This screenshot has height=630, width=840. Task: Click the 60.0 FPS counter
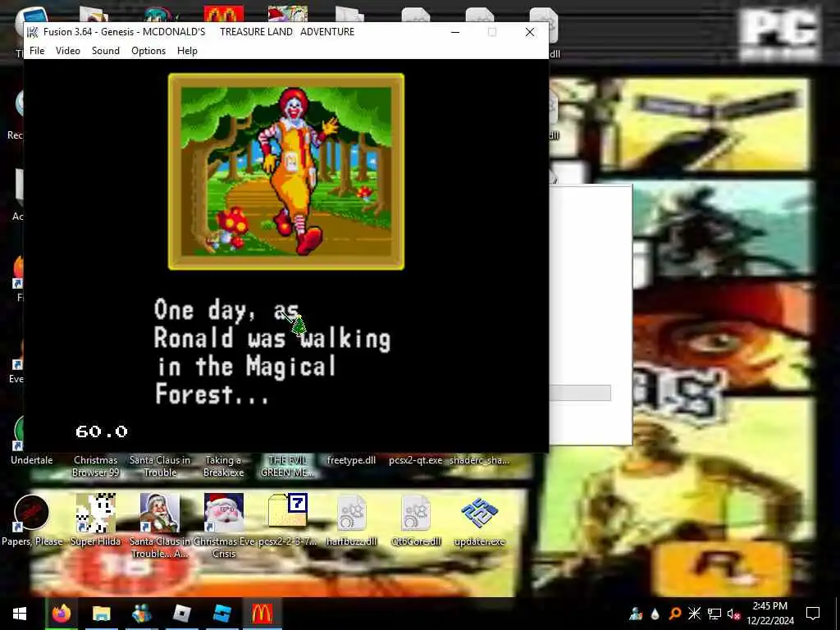102,431
